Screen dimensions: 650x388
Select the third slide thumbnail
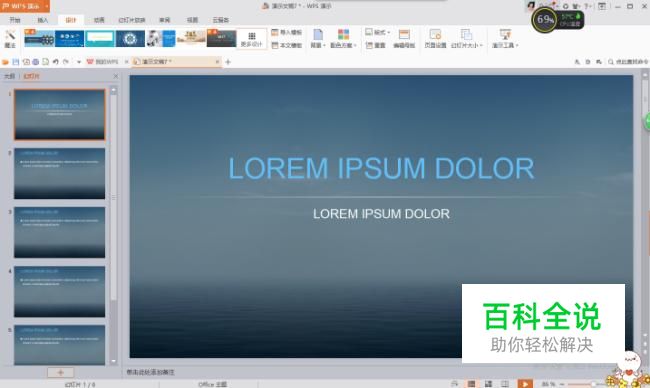coord(60,233)
